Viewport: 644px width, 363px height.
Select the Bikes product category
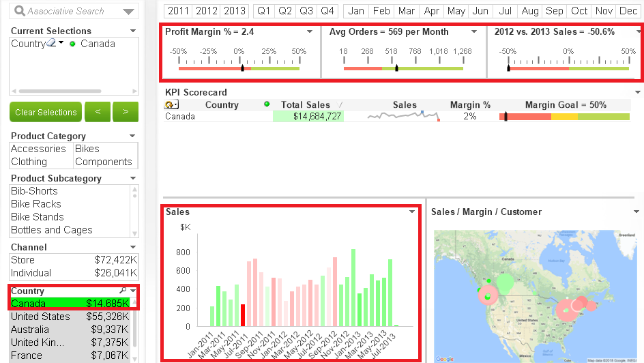[87, 149]
